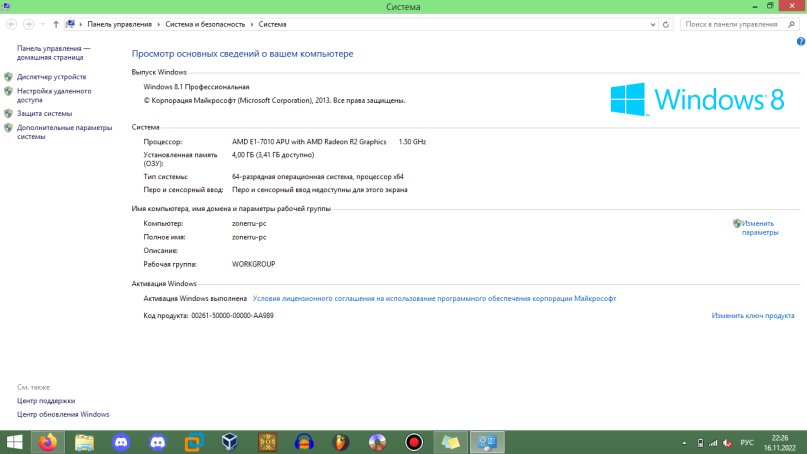This screenshot has width=807, height=454.
Task: Expand the address bar history dropdown
Action: (x=653, y=24)
